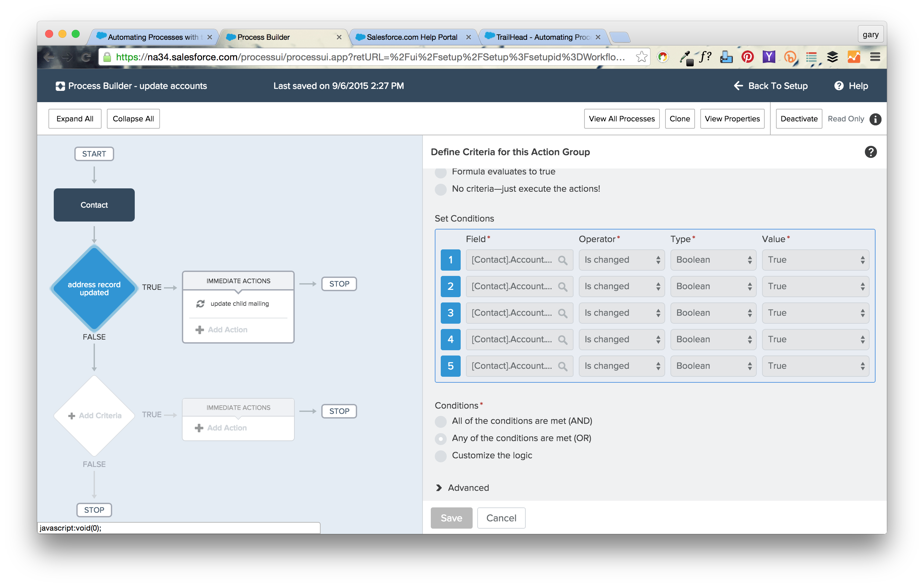Click the lookup magnifier in condition row 4
Viewport: 924px width, 587px height.
(563, 340)
